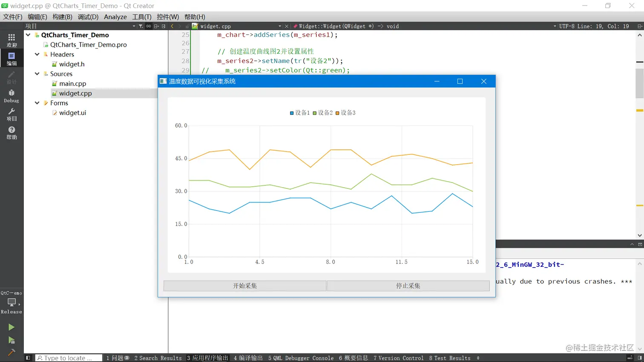Click the Type to locate search field

69,358
